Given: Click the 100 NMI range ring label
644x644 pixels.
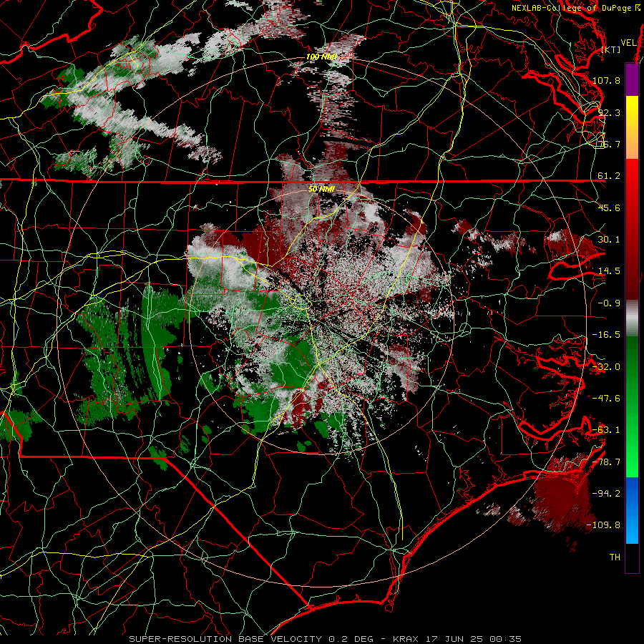Looking at the screenshot, I should tap(322, 57).
